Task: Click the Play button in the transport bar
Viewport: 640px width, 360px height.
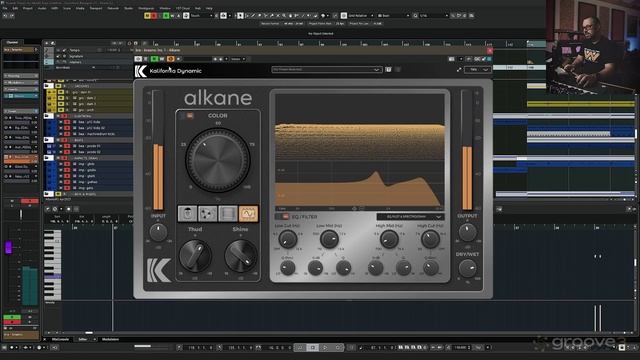Action: 325,347
